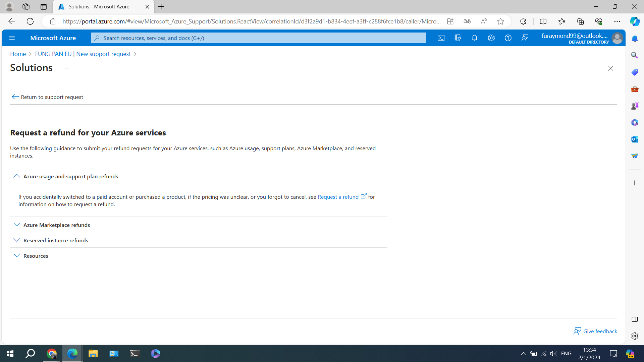The height and width of the screenshot is (362, 644).
Task: Click Give feedback link
Action: pos(595,331)
